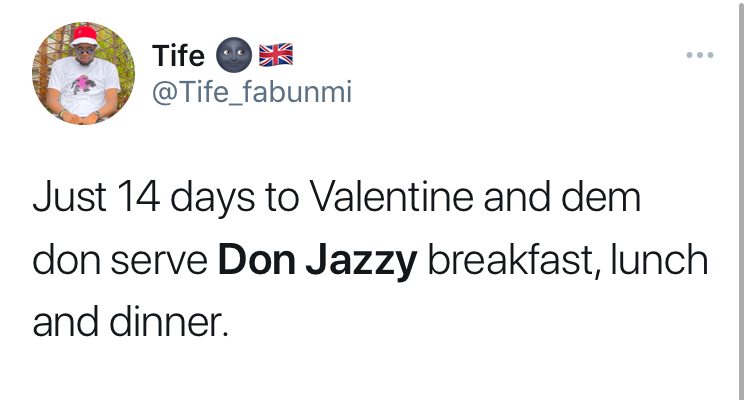The width and height of the screenshot is (750, 400).
Task: Click the white t-shirt in the avatar
Action: point(83,92)
